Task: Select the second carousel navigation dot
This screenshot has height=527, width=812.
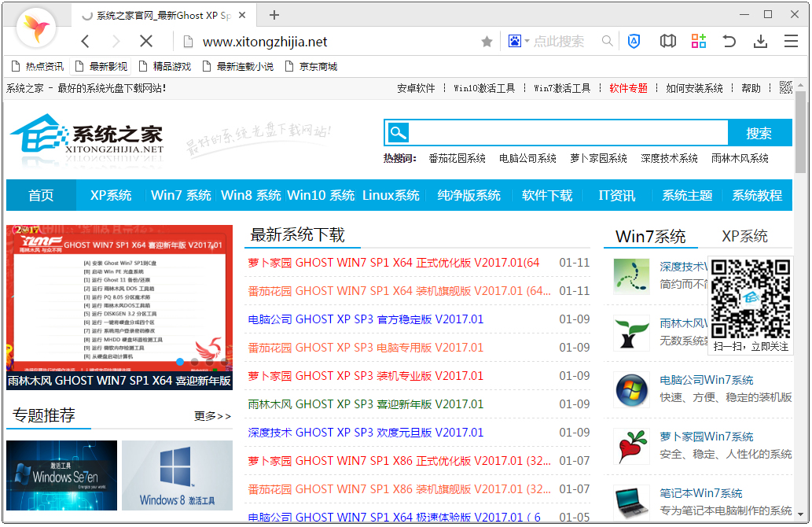Action: [x=195, y=362]
